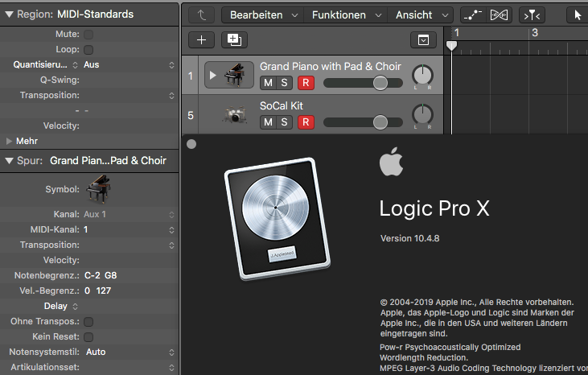Close the About Logic Pro X window

point(191,144)
